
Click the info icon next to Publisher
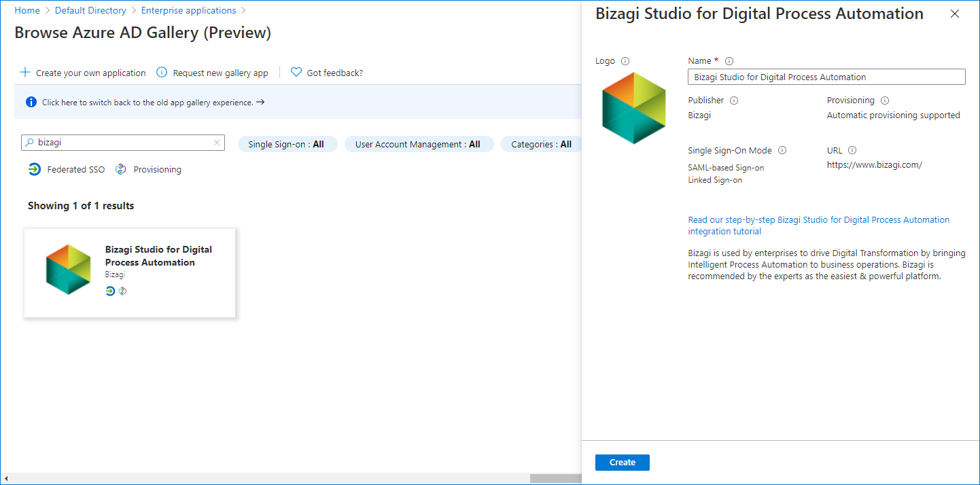click(734, 101)
